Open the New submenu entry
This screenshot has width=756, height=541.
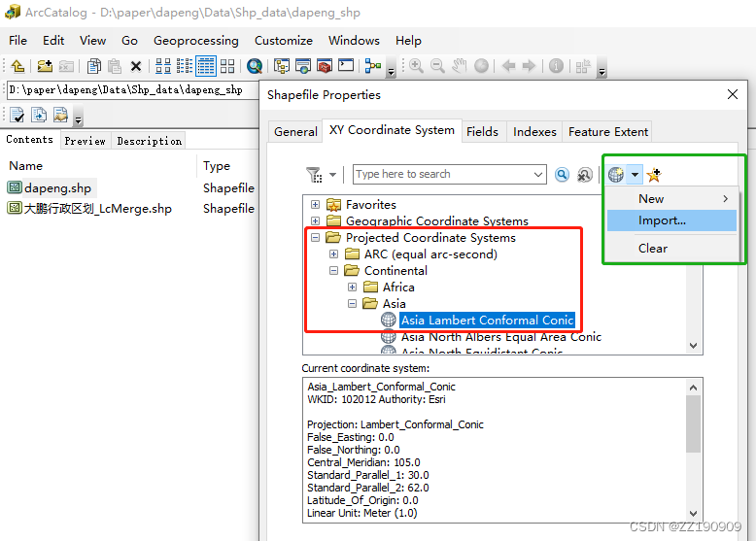[671, 199]
